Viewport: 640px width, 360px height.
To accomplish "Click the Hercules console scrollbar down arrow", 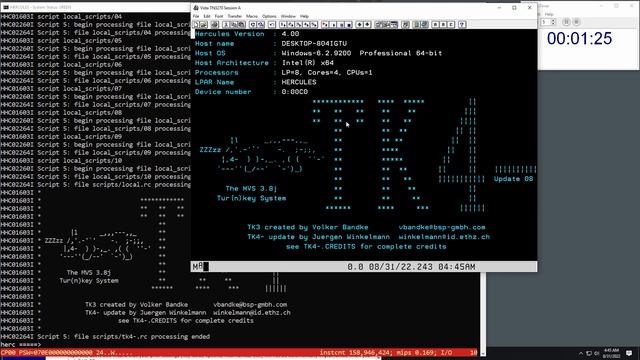I will click(x=483, y=353).
